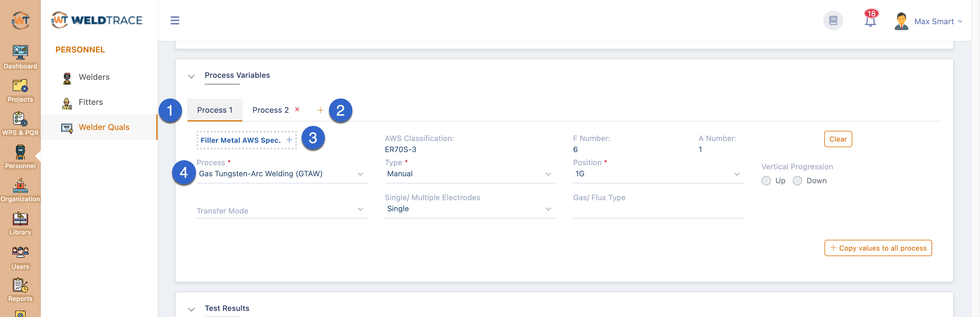980x317 pixels.
Task: Open Welders in Personnel menu
Action: [x=94, y=77]
